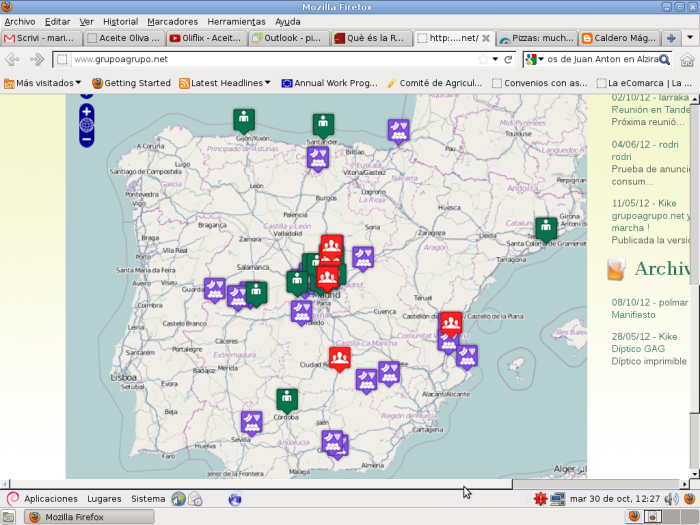Close the current grupoagrupo tab
Screen dimensions: 700x525
click(486, 38)
